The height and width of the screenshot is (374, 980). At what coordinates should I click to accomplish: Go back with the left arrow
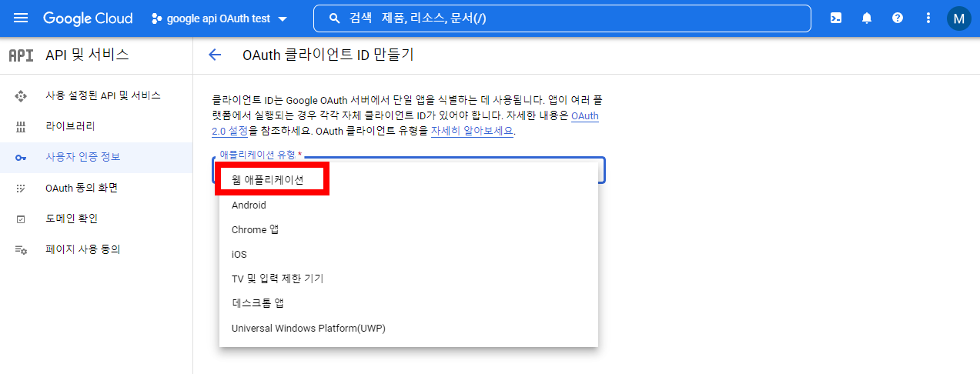click(x=215, y=55)
